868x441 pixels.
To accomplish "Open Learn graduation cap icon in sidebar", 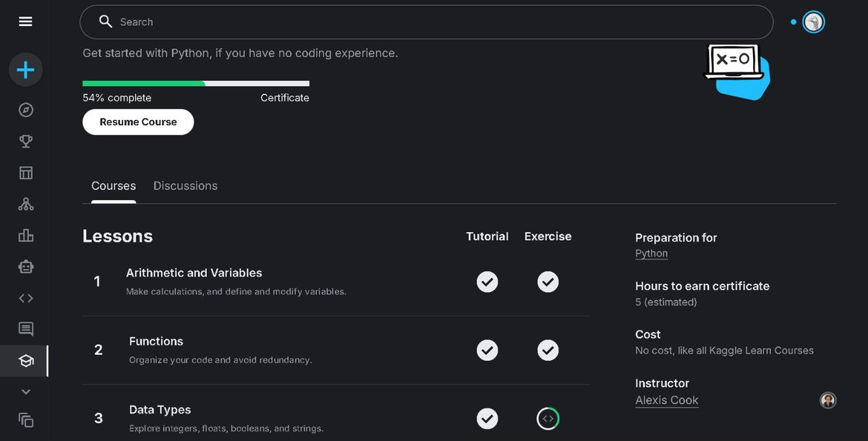I will 26,361.
